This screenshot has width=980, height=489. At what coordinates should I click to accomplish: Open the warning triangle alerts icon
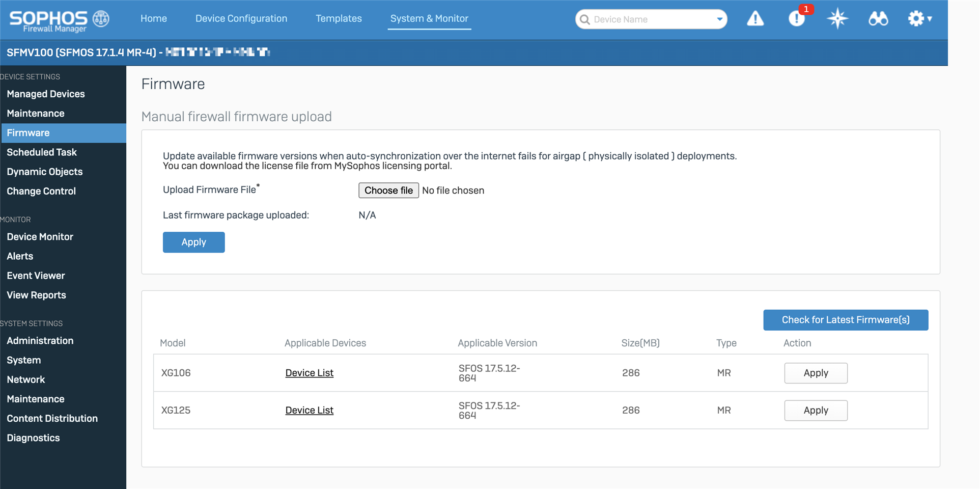click(x=755, y=19)
